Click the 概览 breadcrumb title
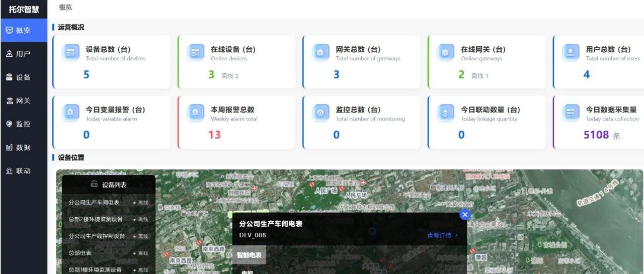This screenshot has height=274, width=644. pos(65,7)
